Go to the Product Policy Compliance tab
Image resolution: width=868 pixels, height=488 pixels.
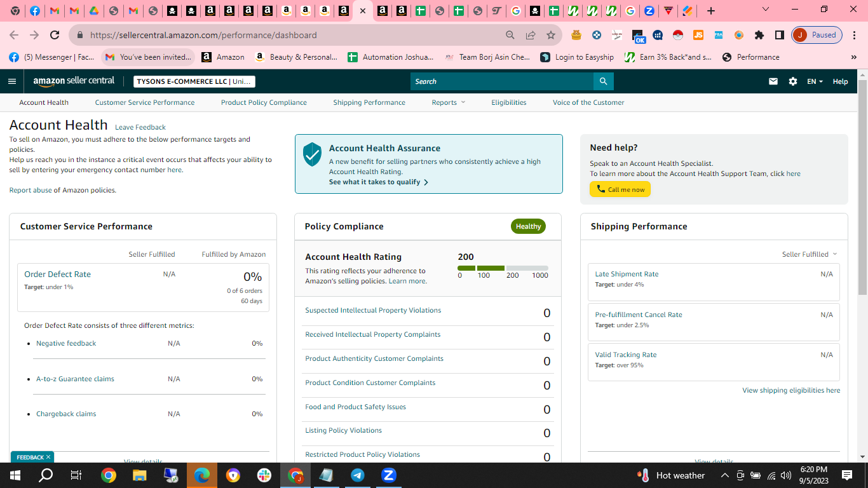click(x=264, y=102)
